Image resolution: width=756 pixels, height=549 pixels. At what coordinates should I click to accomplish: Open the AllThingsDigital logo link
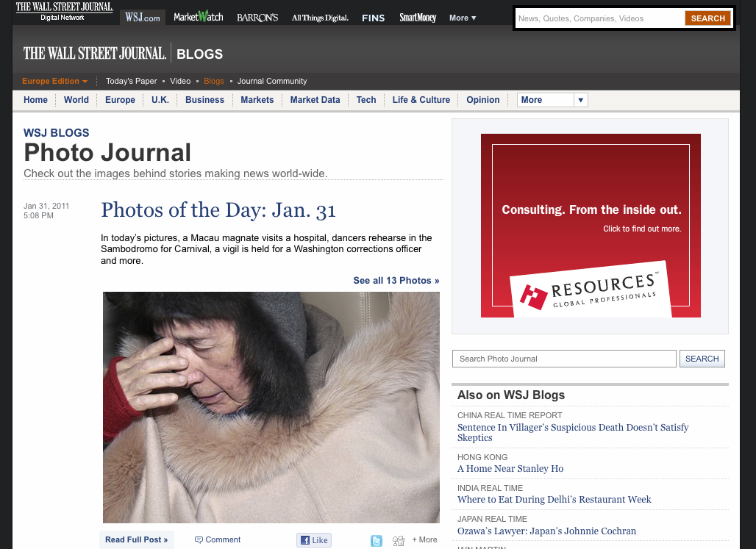pyautogui.click(x=320, y=18)
